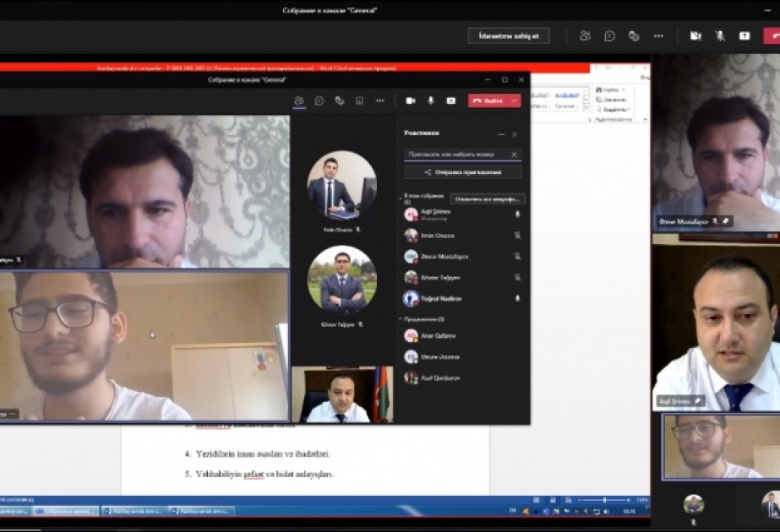Click the share invitation button
780x532 pixels.
463,172
